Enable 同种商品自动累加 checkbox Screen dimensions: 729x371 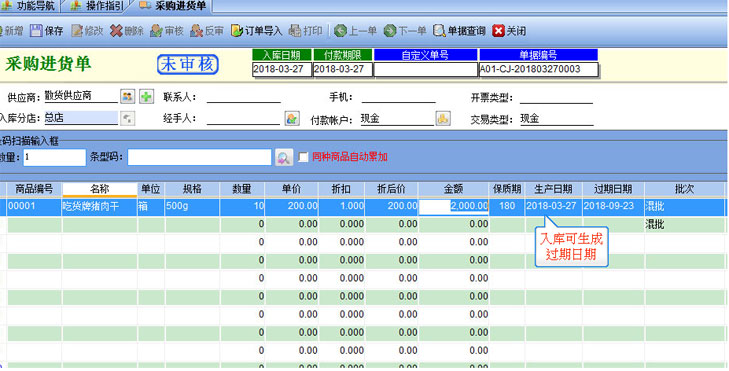(303, 157)
